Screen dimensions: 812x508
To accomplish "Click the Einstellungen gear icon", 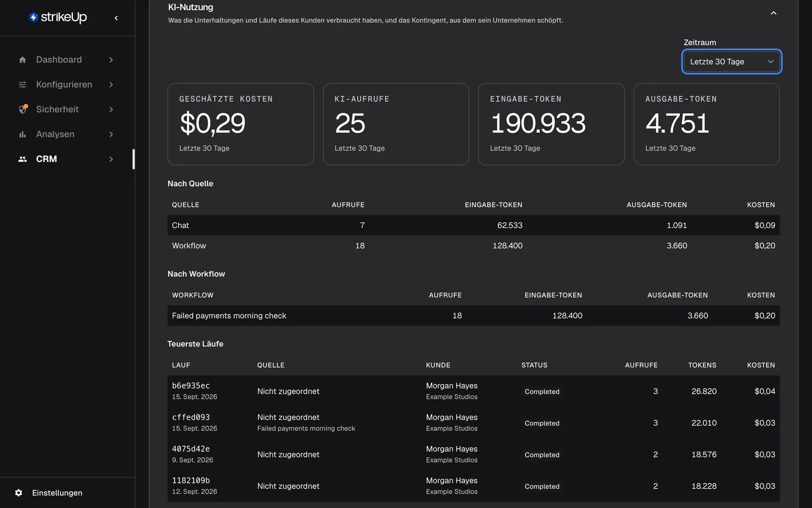I will (x=18, y=493).
